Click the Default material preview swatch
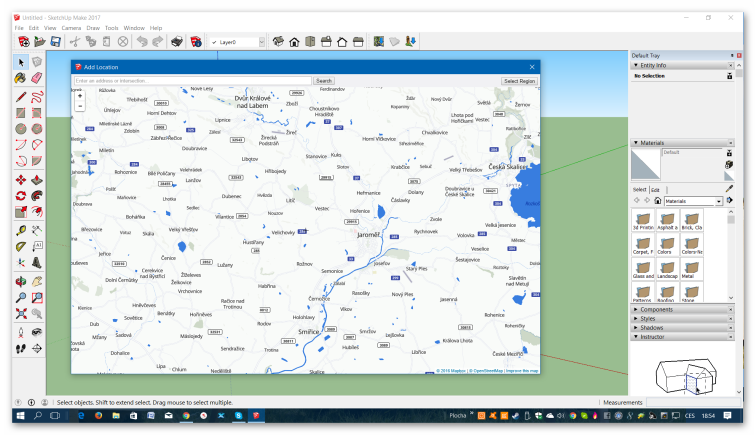Image resolution: width=756 pixels, height=435 pixels. 646,164
